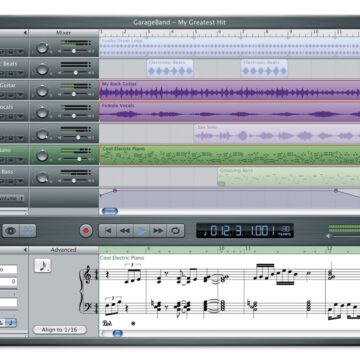
Task: Click the time position LCD display
Action: pyautogui.click(x=245, y=231)
